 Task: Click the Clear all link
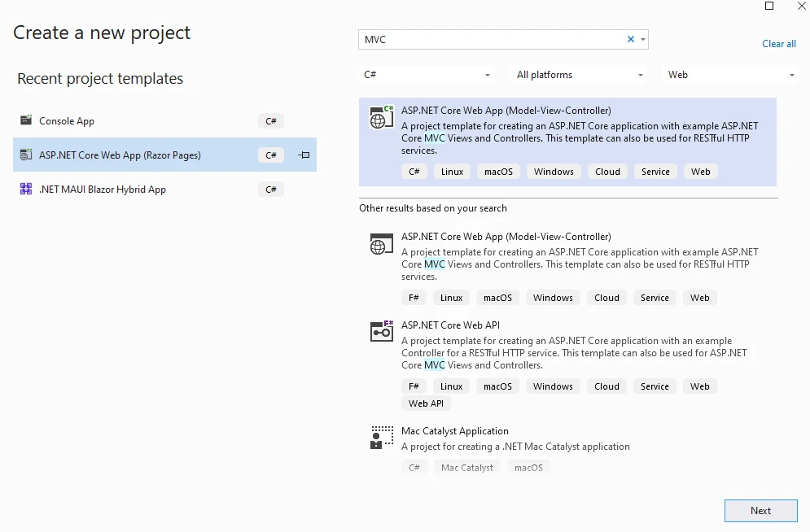point(778,44)
